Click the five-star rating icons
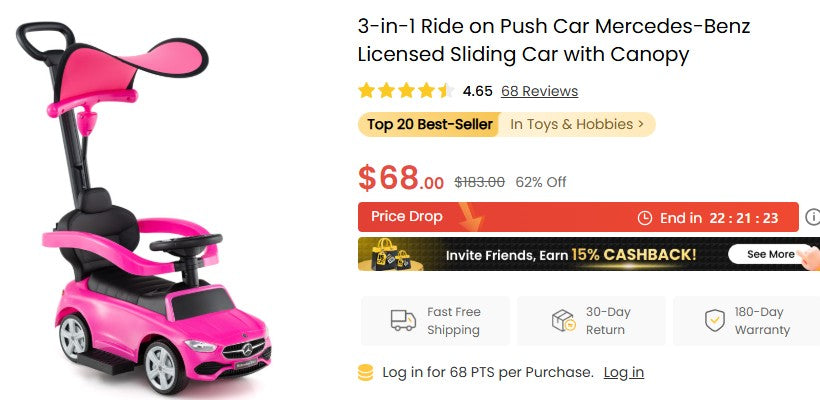This screenshot has width=820, height=400. point(406,91)
